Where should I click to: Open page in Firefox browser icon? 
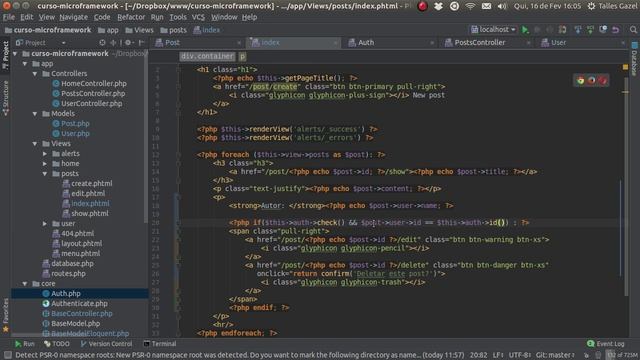tap(591, 80)
